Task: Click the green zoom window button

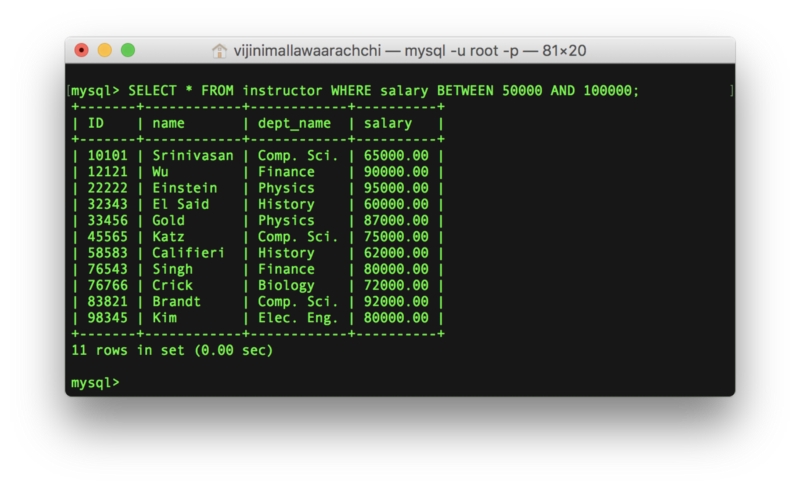Action: 128,50
